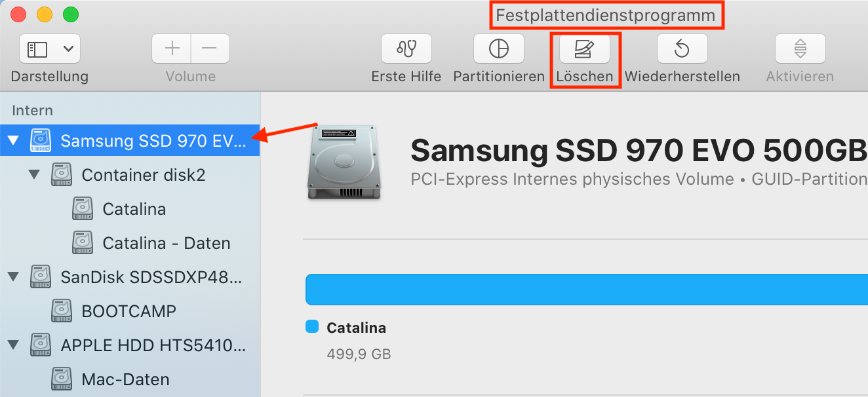Select the Catalina volume in sidebar
The height and width of the screenshot is (397, 868).
[x=134, y=209]
